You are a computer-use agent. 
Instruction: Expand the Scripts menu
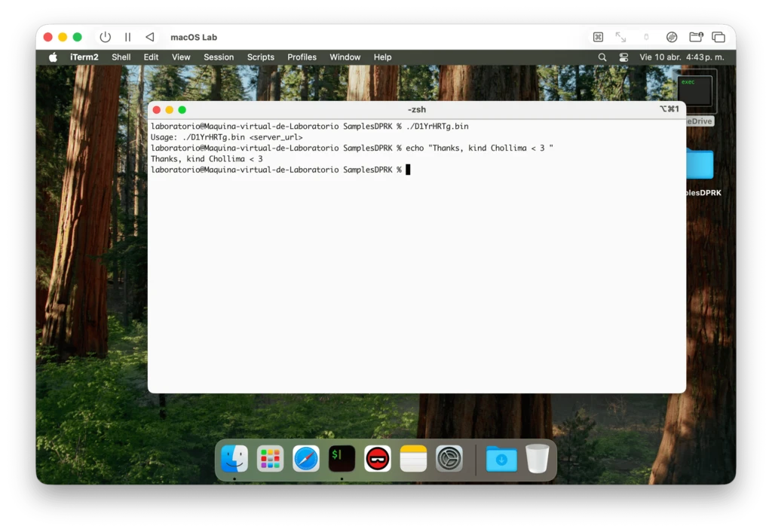(261, 57)
